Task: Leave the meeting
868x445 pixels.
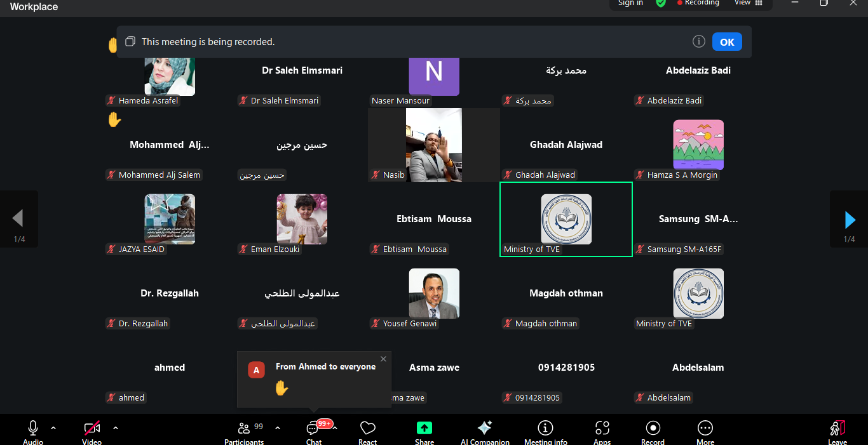Action: 837,430
